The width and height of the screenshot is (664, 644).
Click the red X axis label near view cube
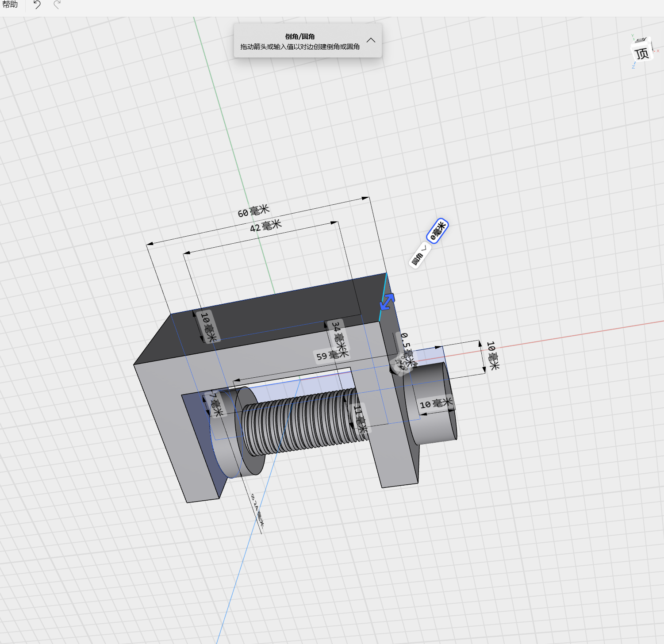click(658, 51)
